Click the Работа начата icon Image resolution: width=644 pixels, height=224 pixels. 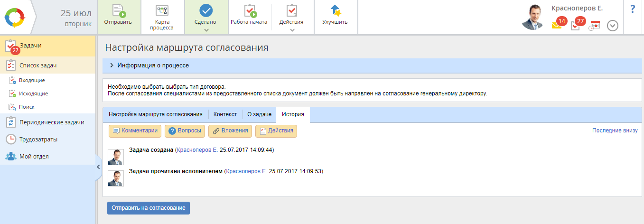pos(249,11)
